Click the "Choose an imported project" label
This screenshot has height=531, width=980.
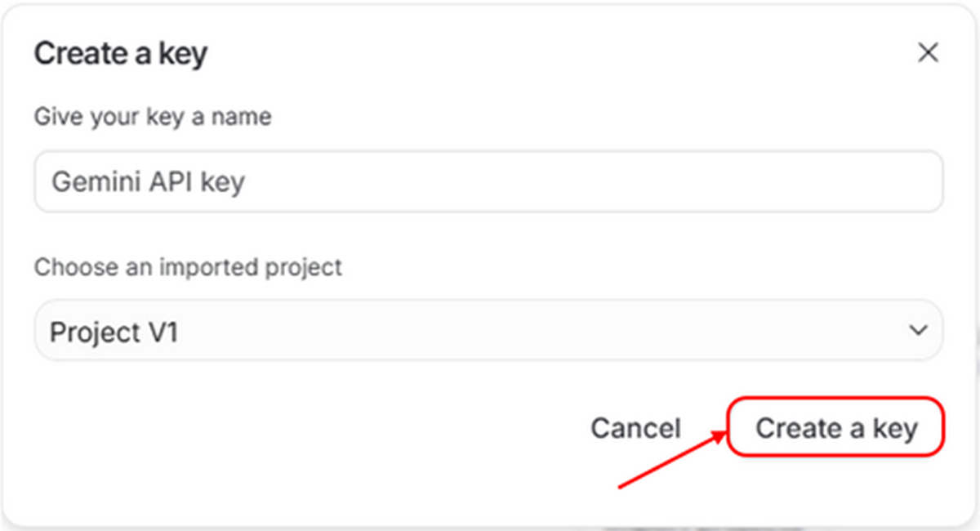tap(188, 267)
